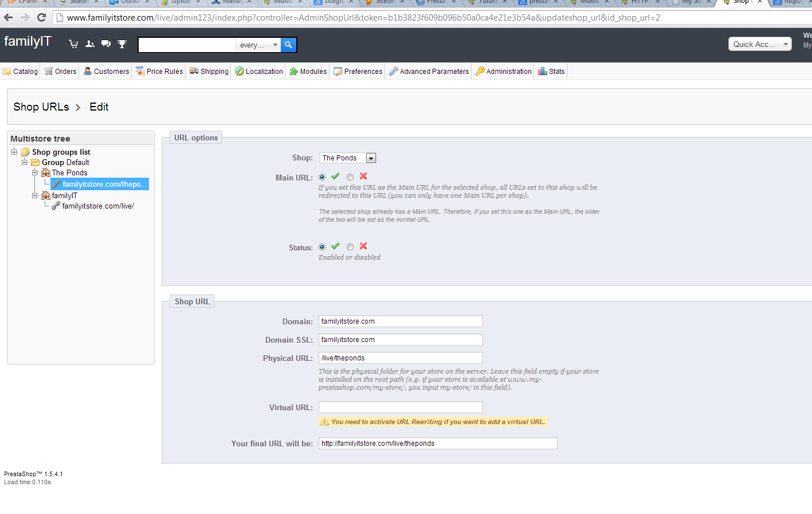Click green check mark next to Main URL

pos(335,176)
